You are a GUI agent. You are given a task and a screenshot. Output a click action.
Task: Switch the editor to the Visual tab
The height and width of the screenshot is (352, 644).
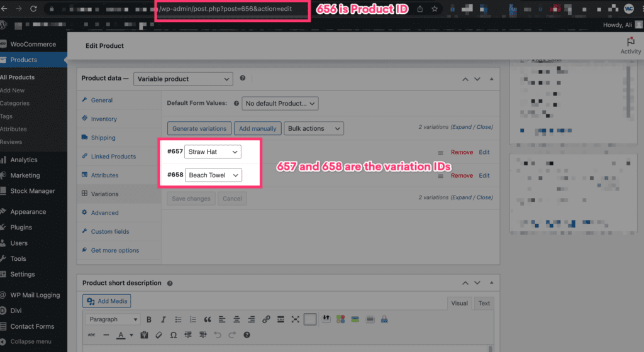(459, 303)
